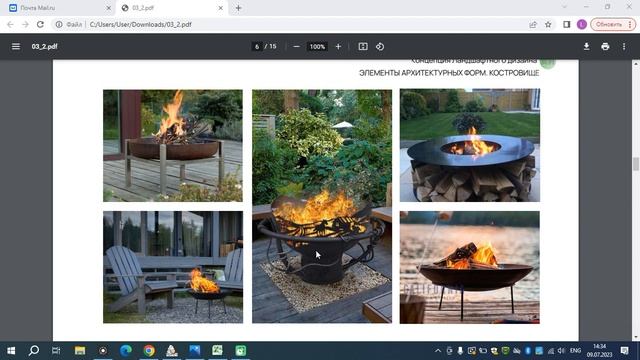Select the 03_2.pdf browser tab

click(171, 8)
